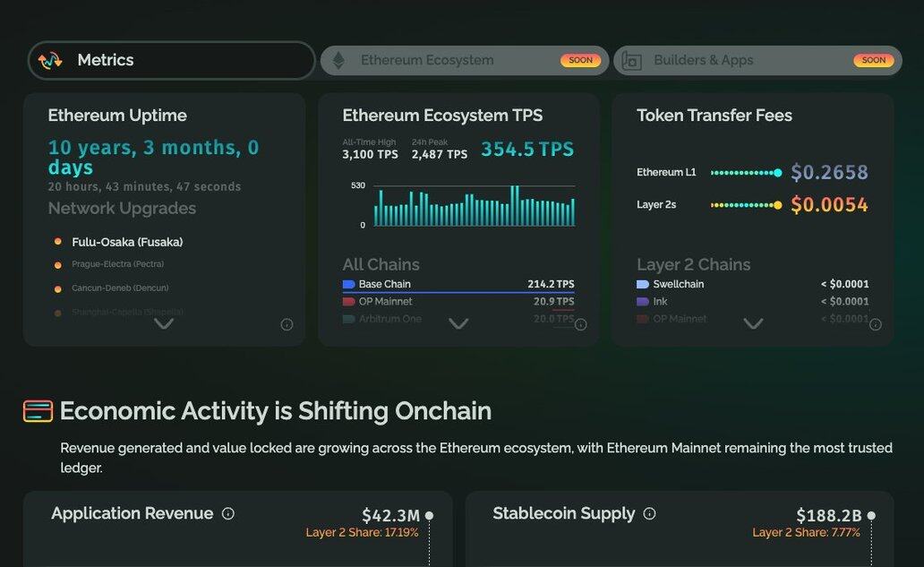
Task: Expand the All Chains TPS list
Action: point(458,323)
